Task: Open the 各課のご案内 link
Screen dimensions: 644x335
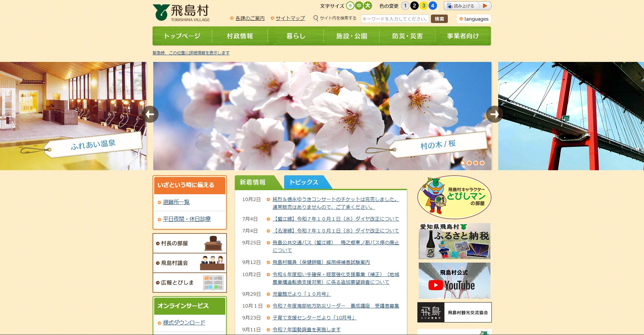Action: coord(250,18)
